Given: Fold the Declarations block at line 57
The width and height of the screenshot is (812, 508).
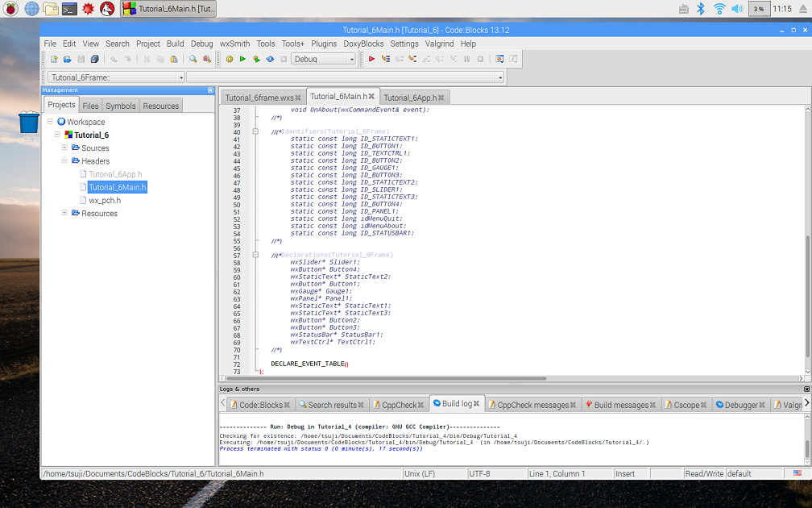Looking at the screenshot, I should point(255,255).
